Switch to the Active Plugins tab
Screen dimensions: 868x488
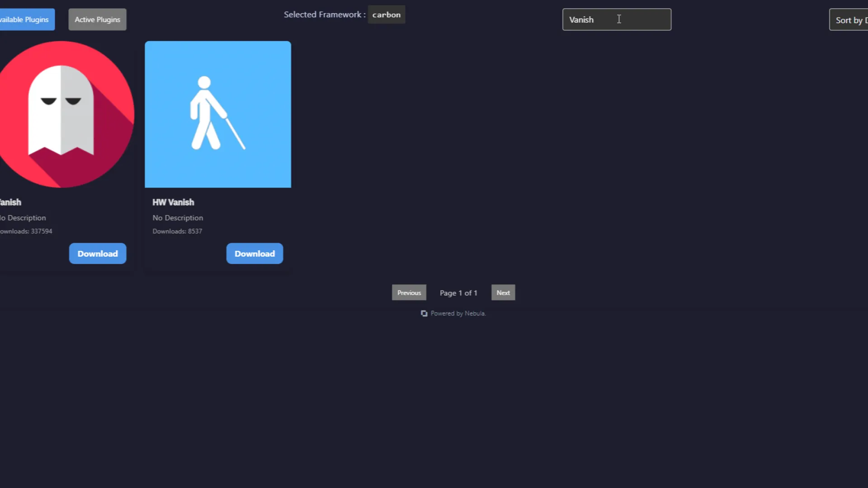click(x=97, y=19)
